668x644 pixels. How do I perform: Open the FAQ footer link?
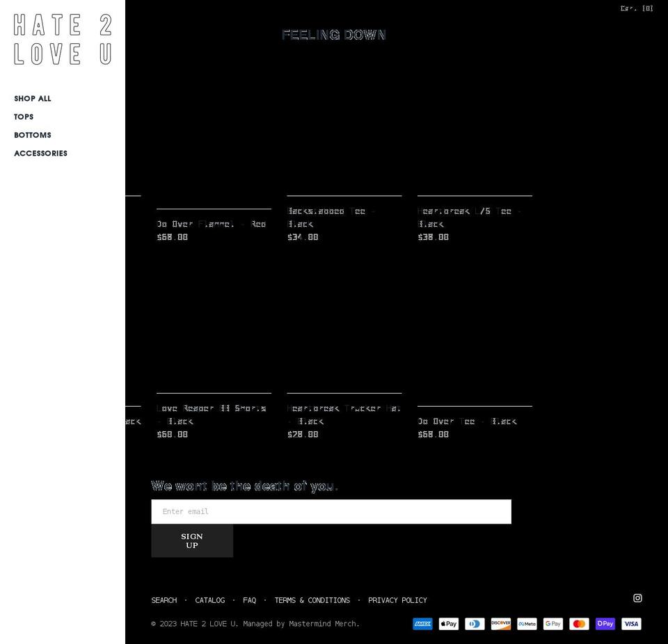coord(250,600)
